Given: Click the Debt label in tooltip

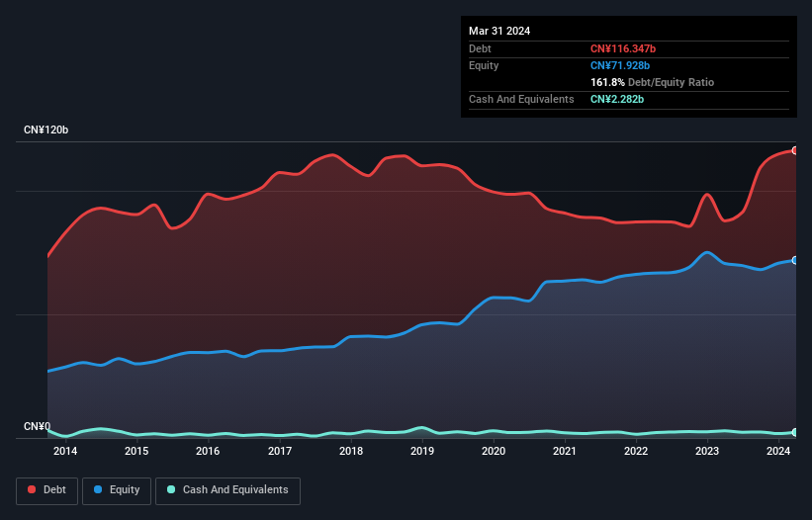Looking at the screenshot, I should pos(480,48).
